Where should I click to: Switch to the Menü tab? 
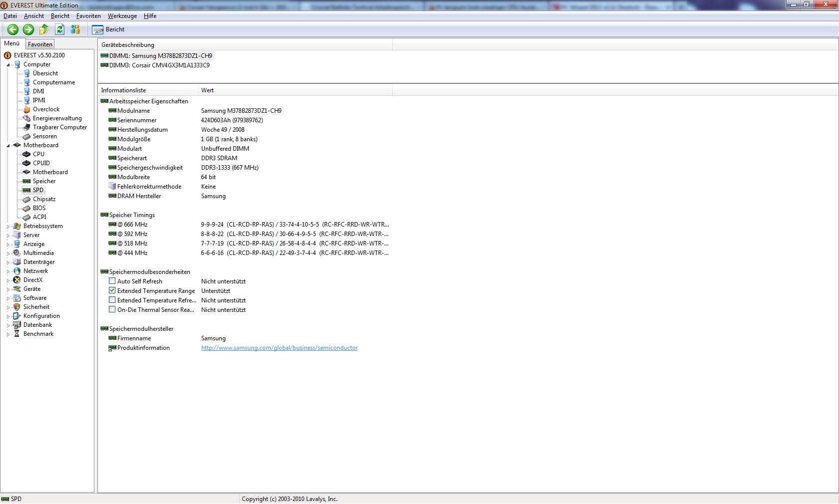click(12, 43)
